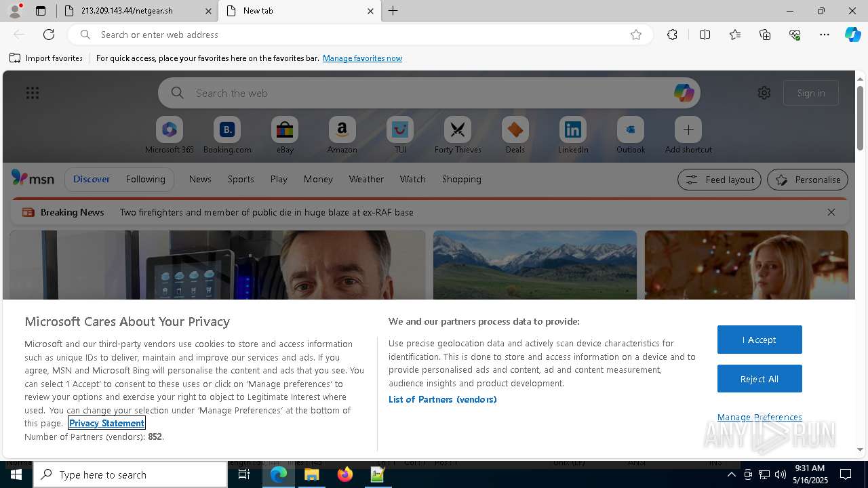Image resolution: width=868 pixels, height=488 pixels.
Task: Open the News menu item
Action: (200, 179)
